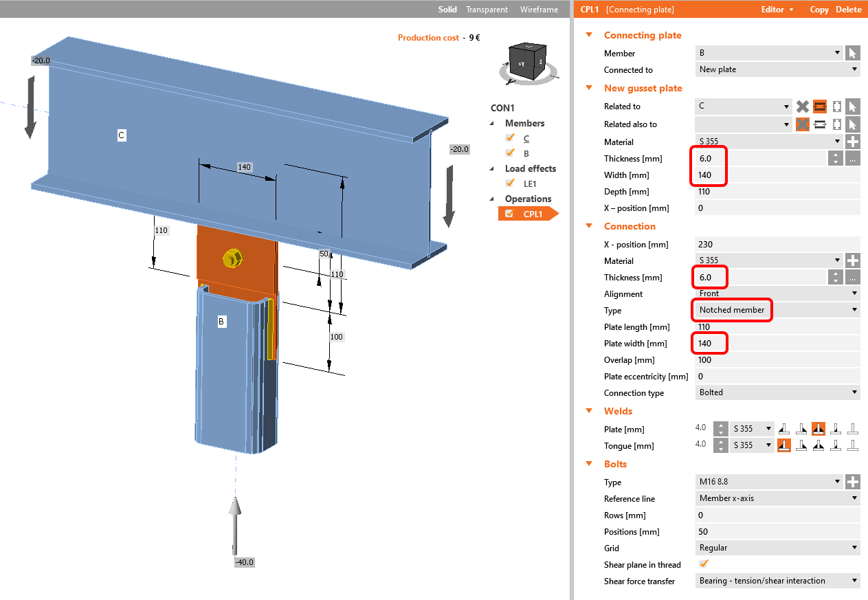
Task: Increase Thickness using the stepper arrows
Action: tap(835, 155)
